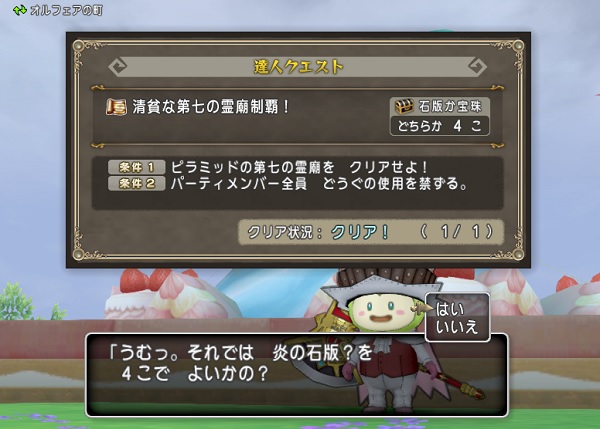Select いいえ to decline
Viewport: 600px width, 429px height.
457,328
